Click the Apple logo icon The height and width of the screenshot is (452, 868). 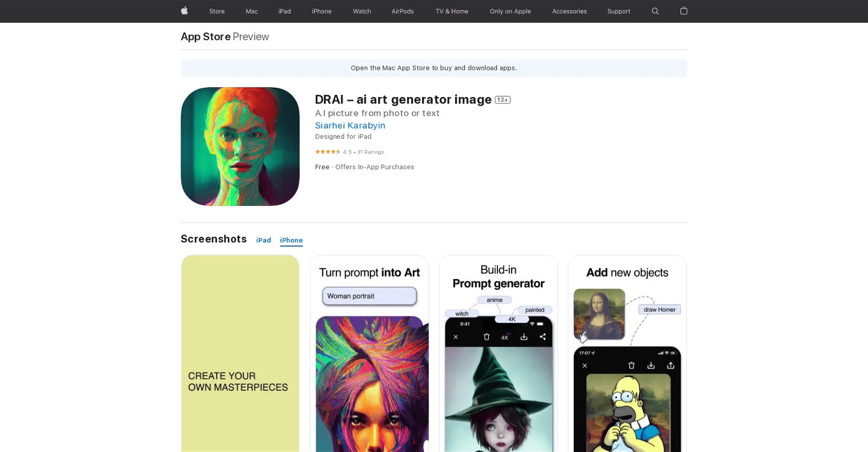[184, 11]
